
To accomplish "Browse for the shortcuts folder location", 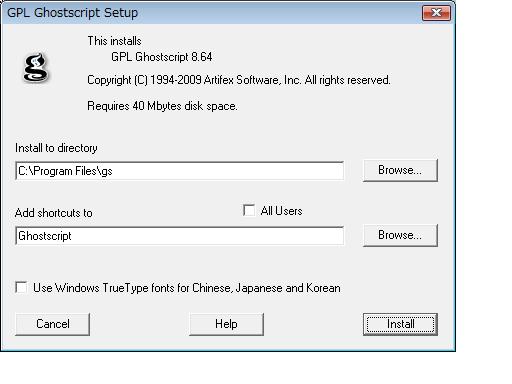I will tap(400, 235).
